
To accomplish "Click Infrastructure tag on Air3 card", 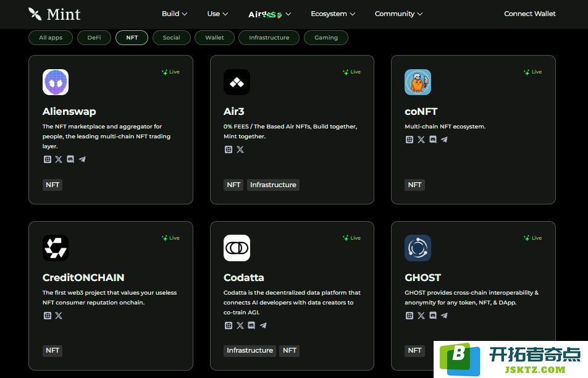I will pyautogui.click(x=273, y=185).
